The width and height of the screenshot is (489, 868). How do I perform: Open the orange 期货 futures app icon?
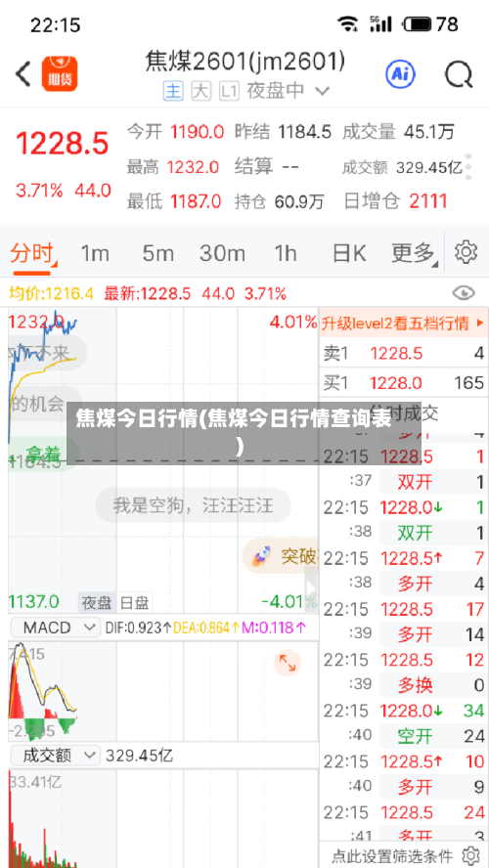click(60, 73)
